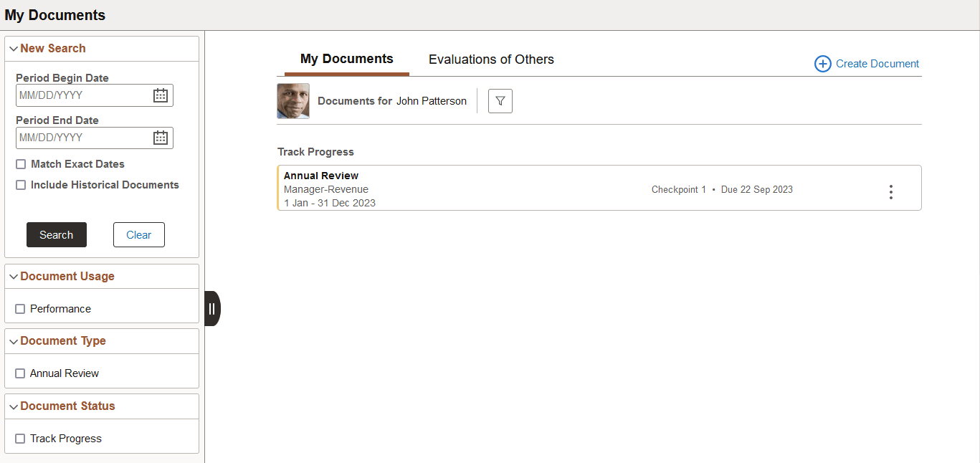The image size is (980, 463).
Task: Select the Performance usage filter
Action: point(20,308)
